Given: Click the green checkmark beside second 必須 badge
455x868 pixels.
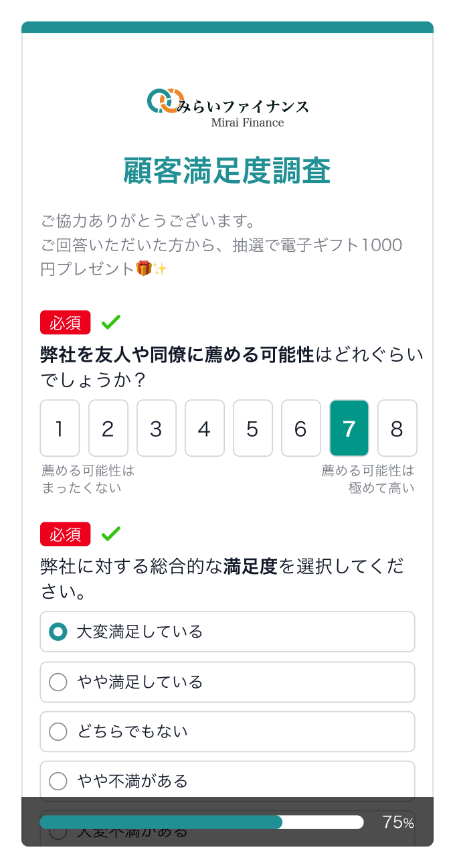Looking at the screenshot, I should pos(111,534).
